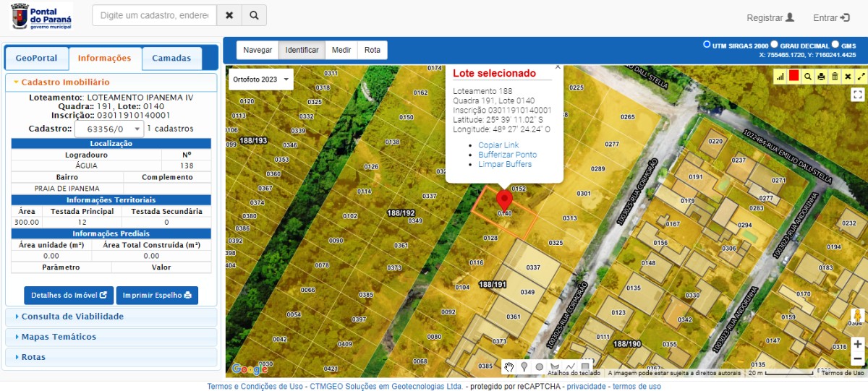Open the Cadastro 63356/0 dropdown
The width and height of the screenshot is (868, 391).
[109, 129]
